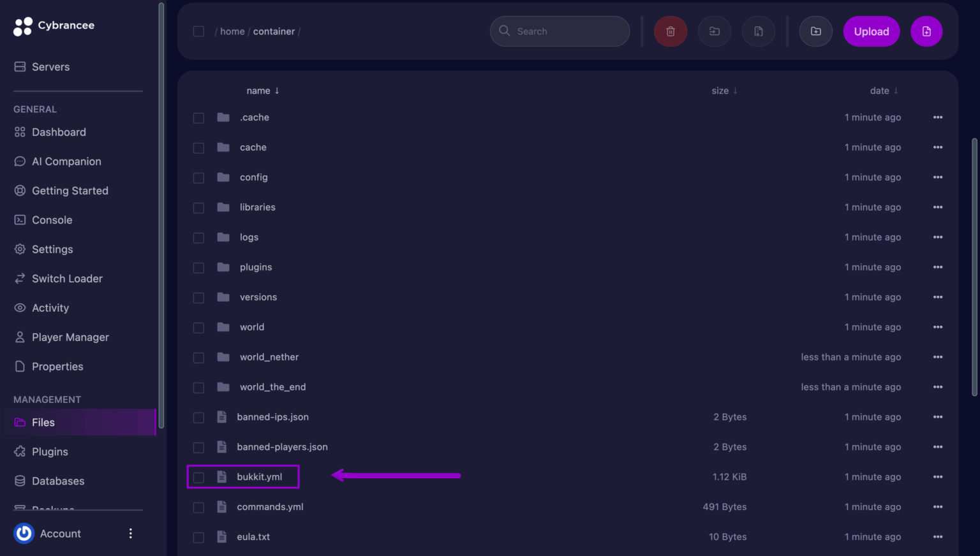Click the Upload button

click(x=871, y=31)
